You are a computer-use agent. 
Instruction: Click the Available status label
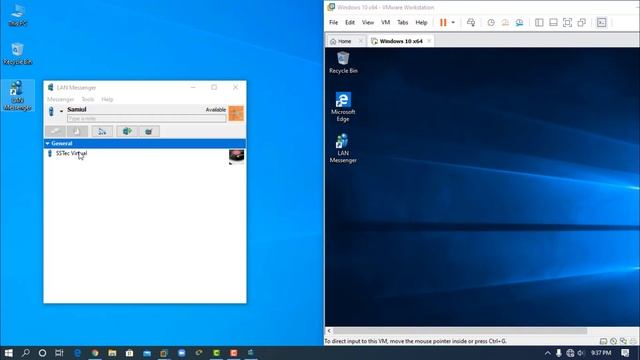coord(216,109)
